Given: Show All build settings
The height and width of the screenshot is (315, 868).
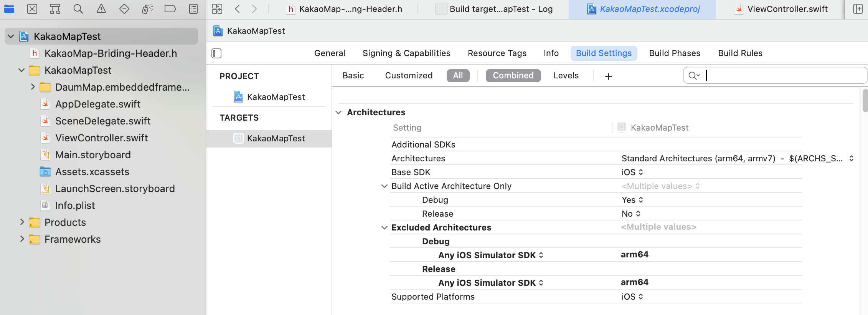Looking at the screenshot, I should pos(458,76).
